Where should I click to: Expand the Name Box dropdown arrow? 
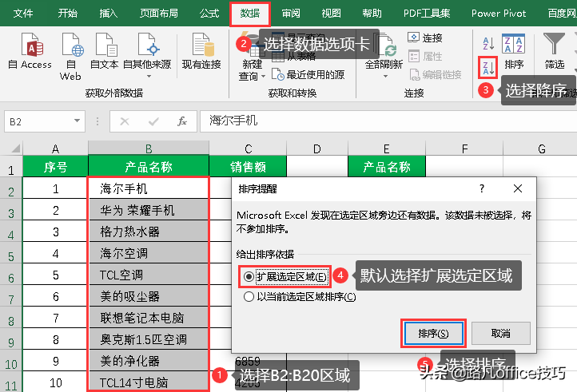coord(77,121)
